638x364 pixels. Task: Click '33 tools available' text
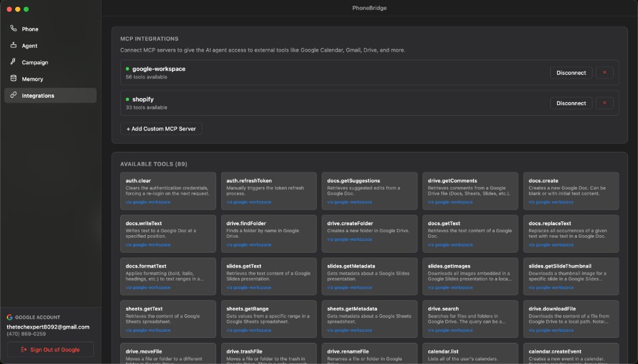146,107
